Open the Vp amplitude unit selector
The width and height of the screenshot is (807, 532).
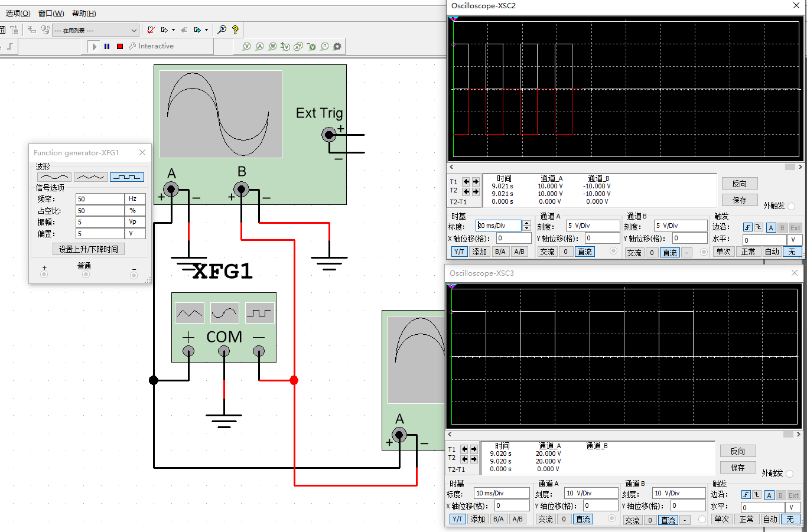135,222
